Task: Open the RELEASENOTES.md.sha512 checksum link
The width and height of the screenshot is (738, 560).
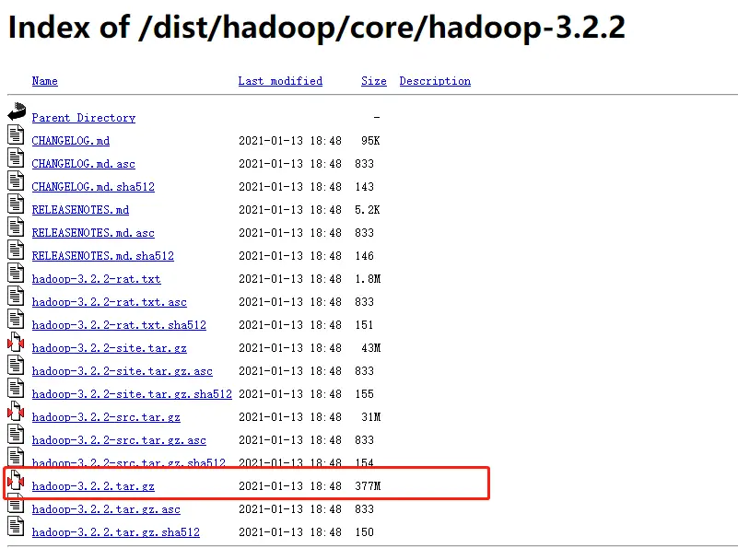Action: [x=102, y=256]
